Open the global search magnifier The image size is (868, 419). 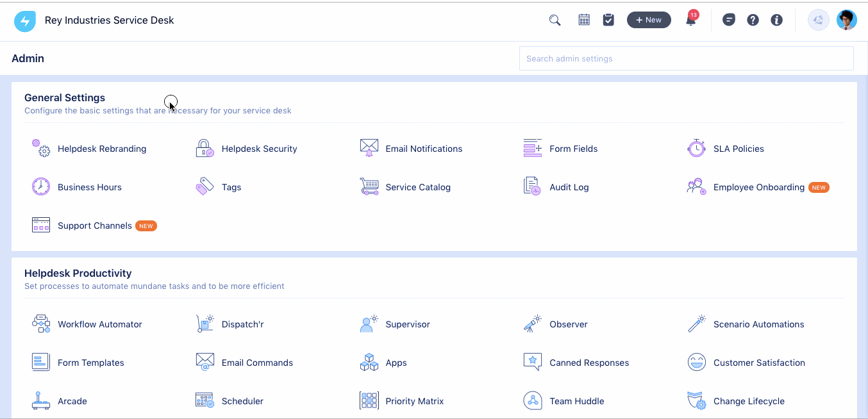[554, 20]
